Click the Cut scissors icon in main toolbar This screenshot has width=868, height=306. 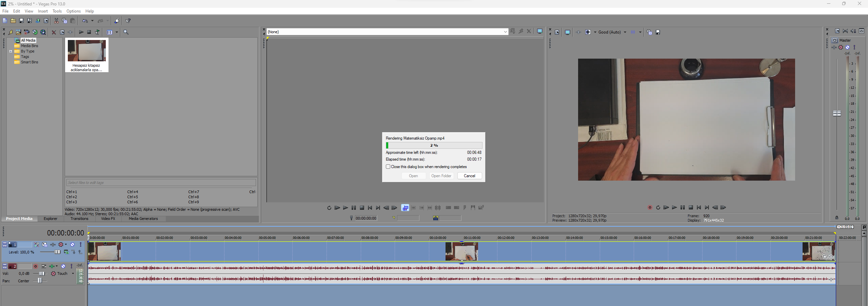(56, 21)
